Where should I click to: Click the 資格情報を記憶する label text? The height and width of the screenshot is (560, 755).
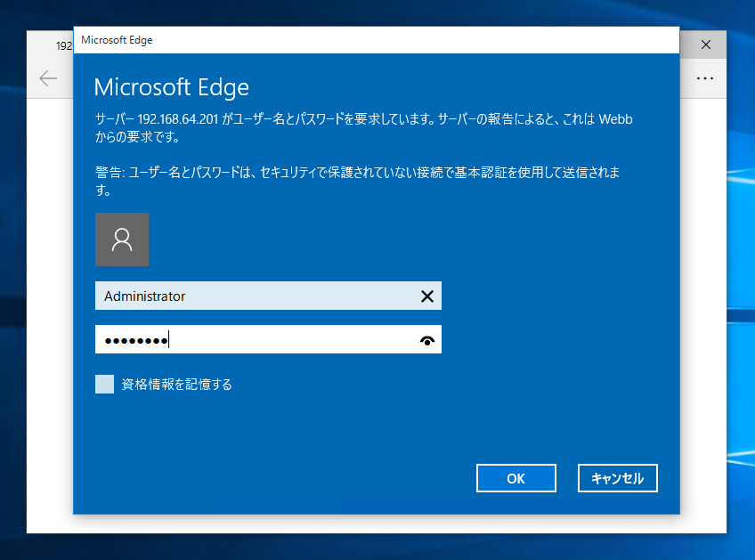click(176, 385)
